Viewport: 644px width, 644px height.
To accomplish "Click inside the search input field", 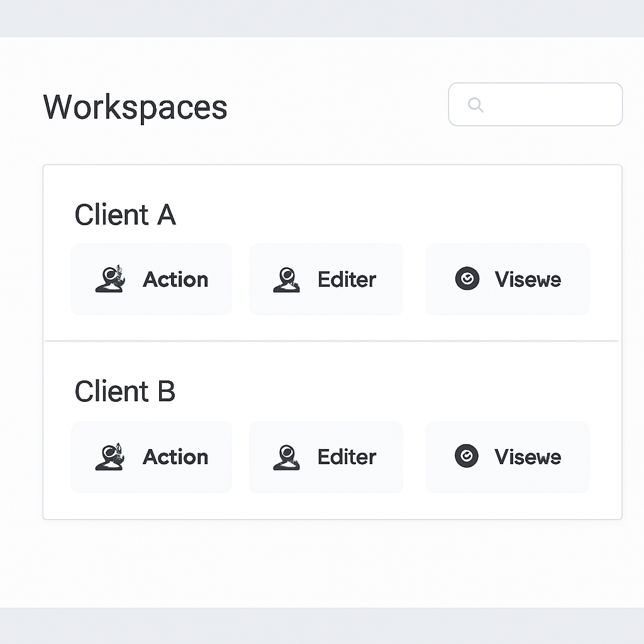I will click(x=541, y=104).
